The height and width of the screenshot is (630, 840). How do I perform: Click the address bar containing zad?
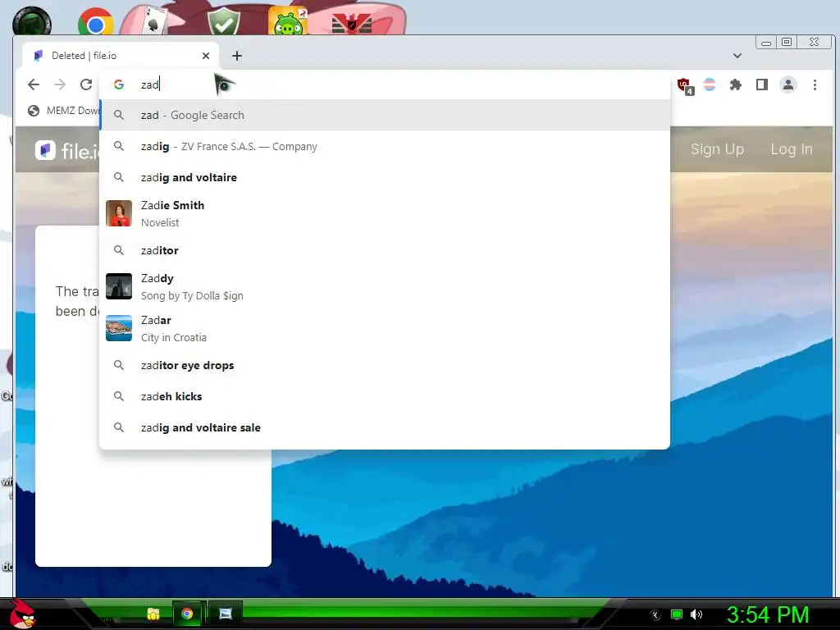click(385, 84)
